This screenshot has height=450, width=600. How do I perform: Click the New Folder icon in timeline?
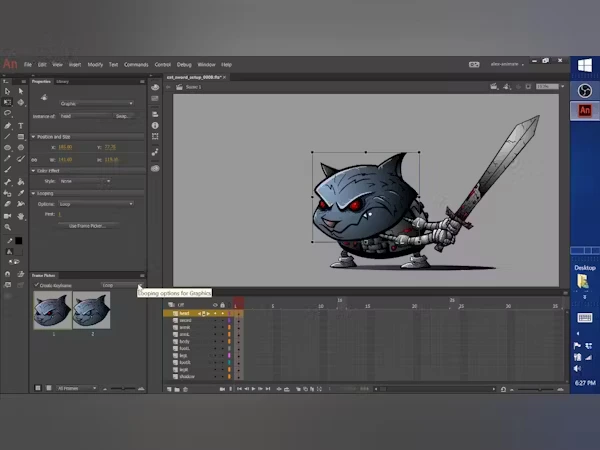tap(177, 389)
